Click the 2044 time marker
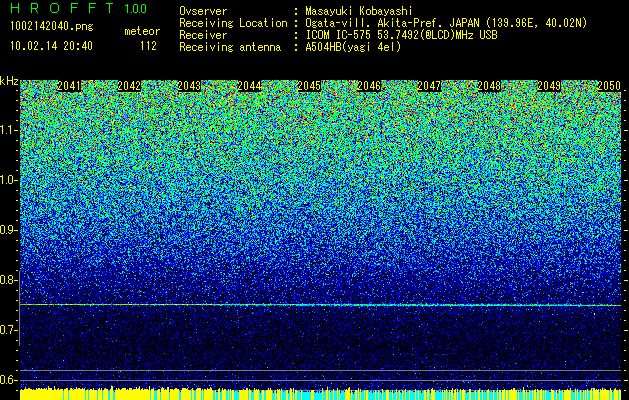Screen dimensions: 629x400 pyautogui.click(x=250, y=86)
